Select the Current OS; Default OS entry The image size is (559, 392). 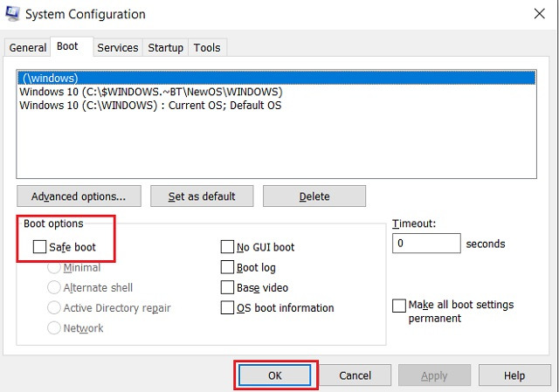click(276, 105)
